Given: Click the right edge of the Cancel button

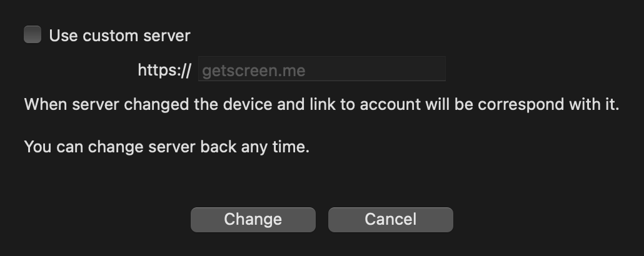Looking at the screenshot, I should pyautogui.click(x=446, y=219).
